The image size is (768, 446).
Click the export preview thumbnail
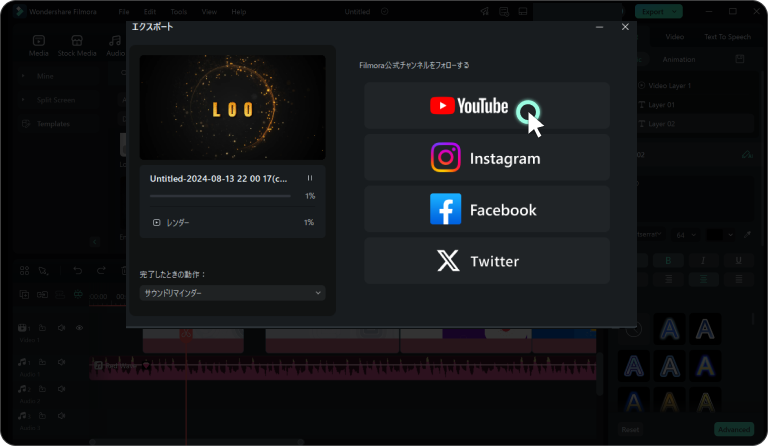click(x=232, y=107)
